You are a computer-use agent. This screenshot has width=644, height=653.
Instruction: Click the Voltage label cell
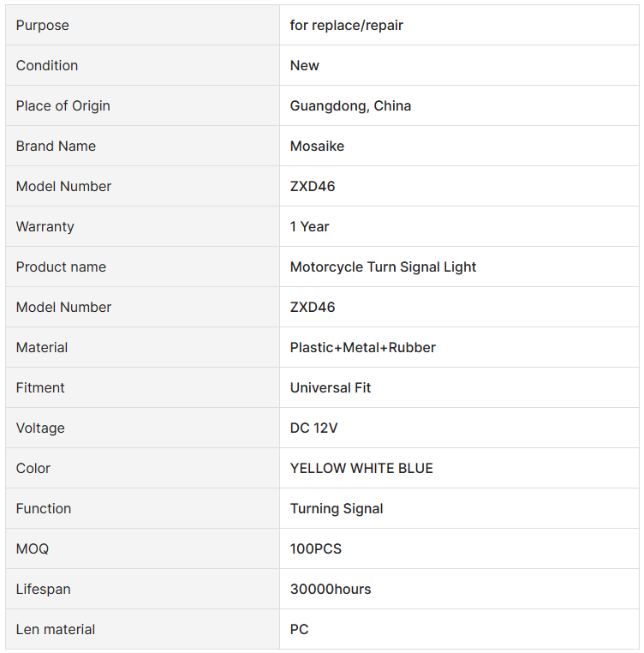tap(142, 428)
